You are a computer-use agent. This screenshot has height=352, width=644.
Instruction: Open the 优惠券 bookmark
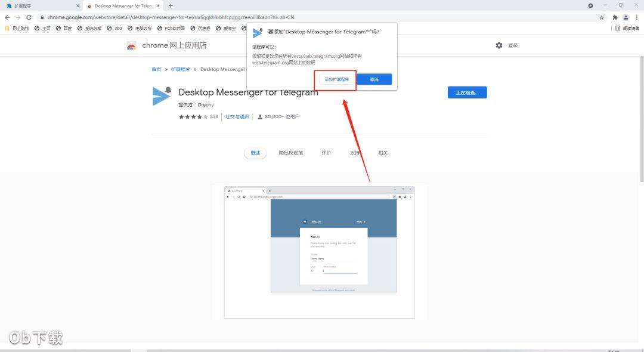[x=200, y=29]
